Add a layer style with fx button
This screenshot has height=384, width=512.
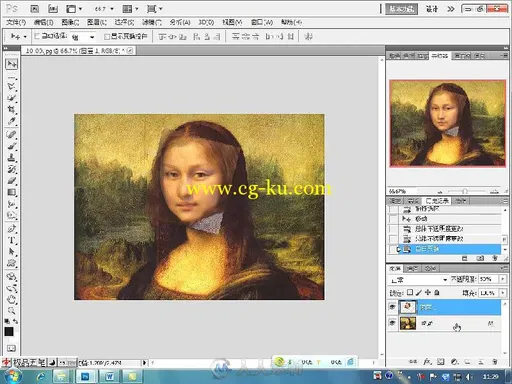[427, 362]
